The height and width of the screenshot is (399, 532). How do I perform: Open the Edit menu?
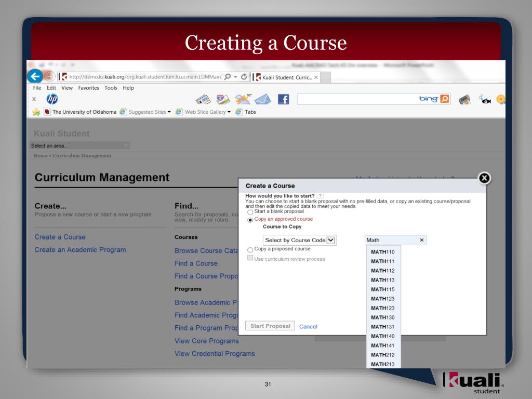tap(51, 88)
